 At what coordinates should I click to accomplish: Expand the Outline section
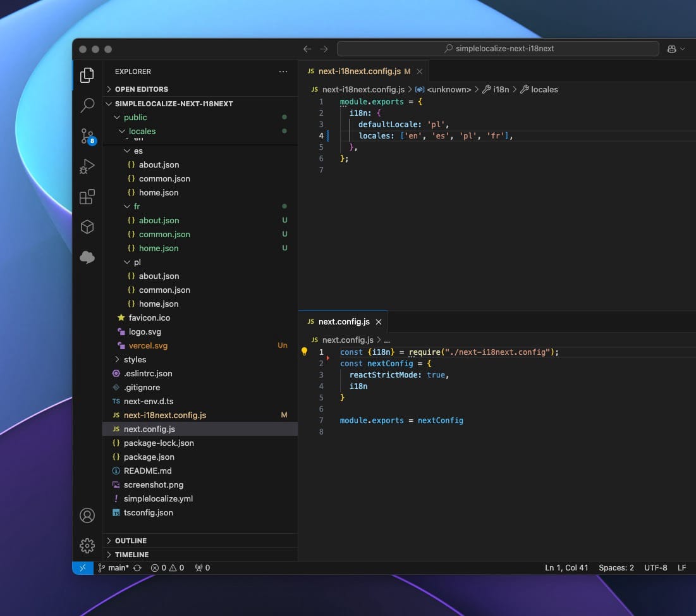[x=130, y=541]
